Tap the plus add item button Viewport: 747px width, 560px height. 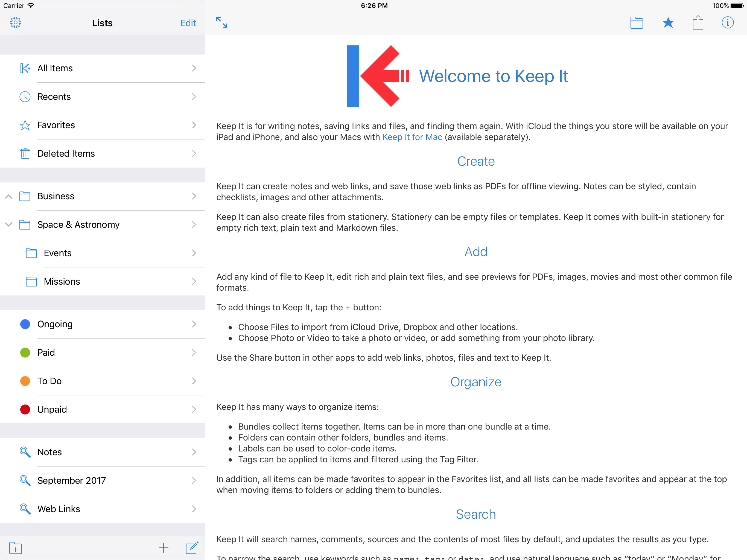point(164,548)
